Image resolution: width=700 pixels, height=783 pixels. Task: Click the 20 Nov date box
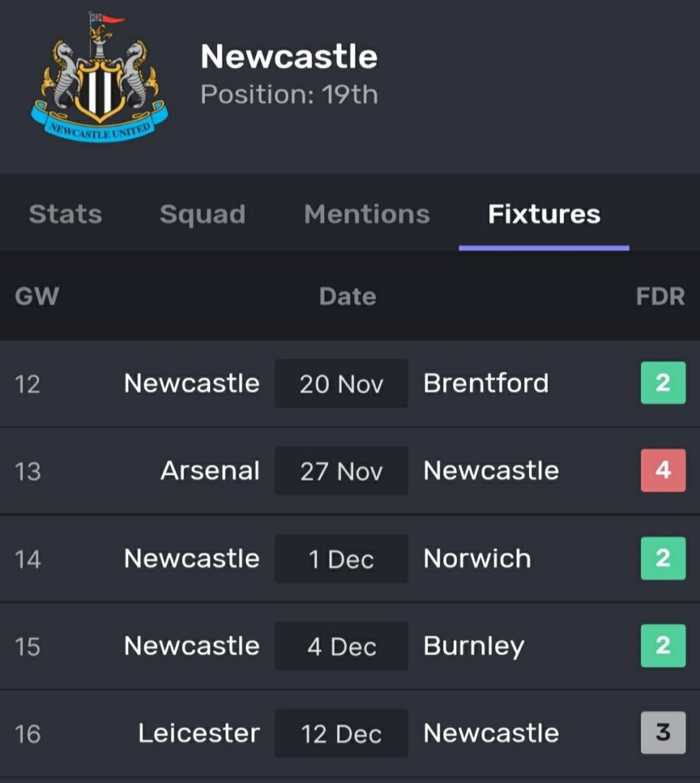click(342, 383)
